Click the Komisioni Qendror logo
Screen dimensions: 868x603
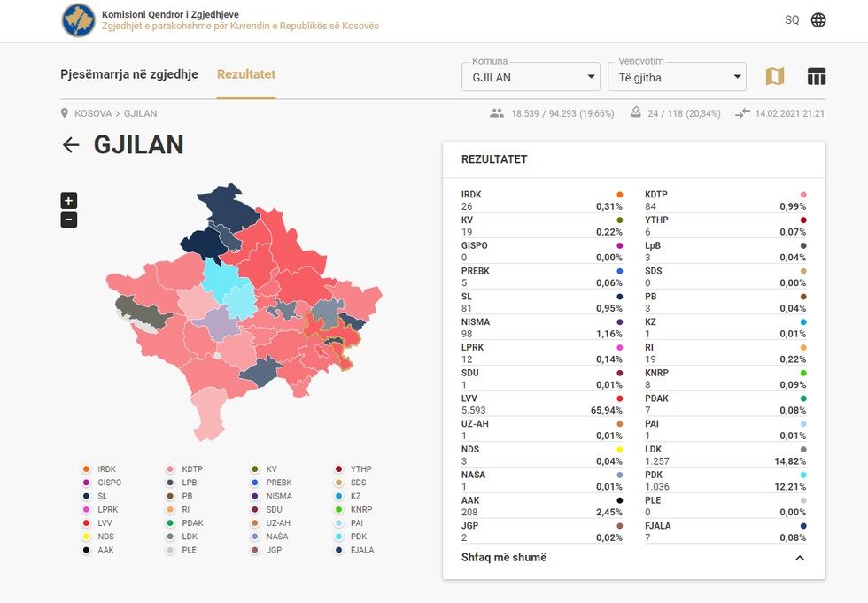79,20
